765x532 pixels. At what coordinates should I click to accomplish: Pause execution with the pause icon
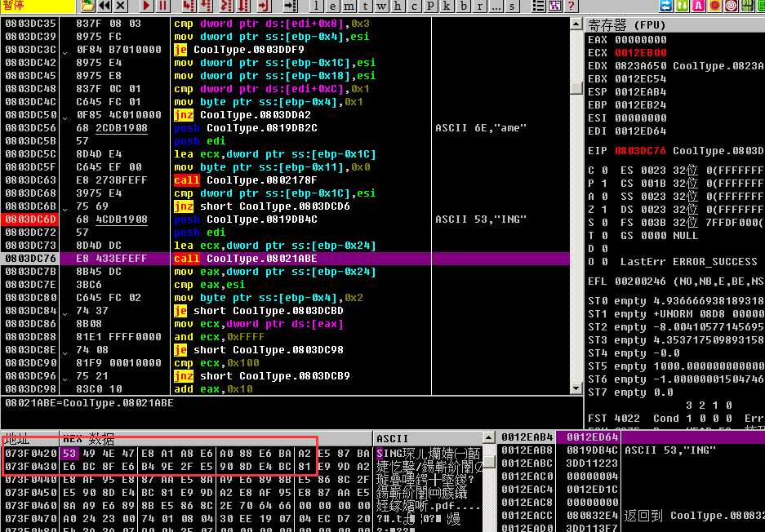point(163,6)
